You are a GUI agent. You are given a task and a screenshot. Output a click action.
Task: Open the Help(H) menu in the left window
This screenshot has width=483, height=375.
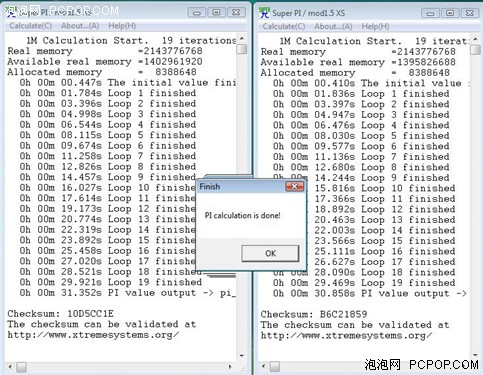click(x=122, y=26)
